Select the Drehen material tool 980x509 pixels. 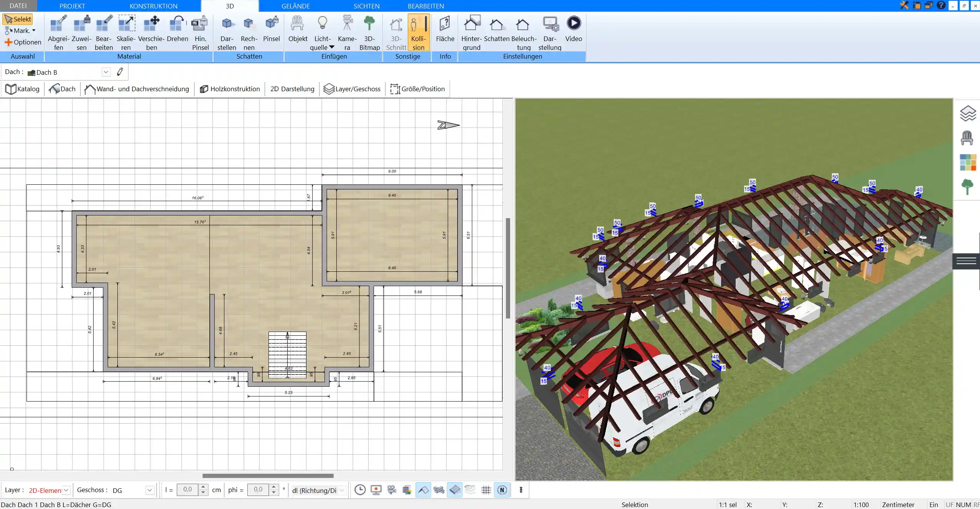coord(177,29)
